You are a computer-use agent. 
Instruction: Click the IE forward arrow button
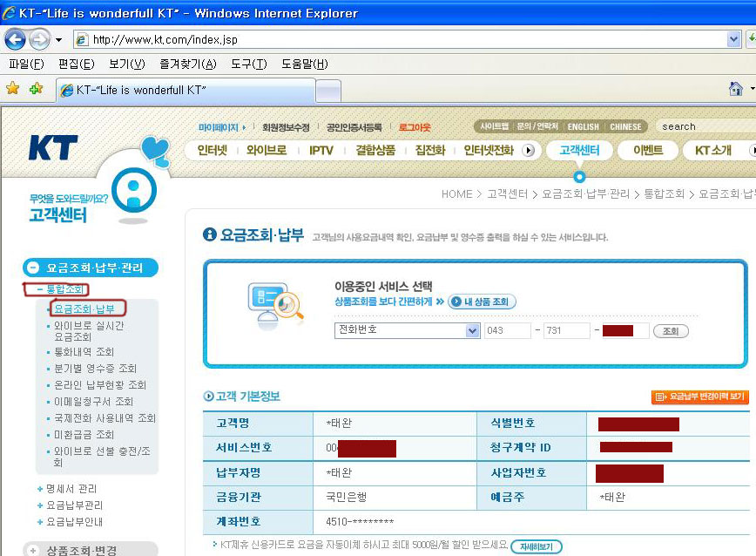click(x=39, y=39)
